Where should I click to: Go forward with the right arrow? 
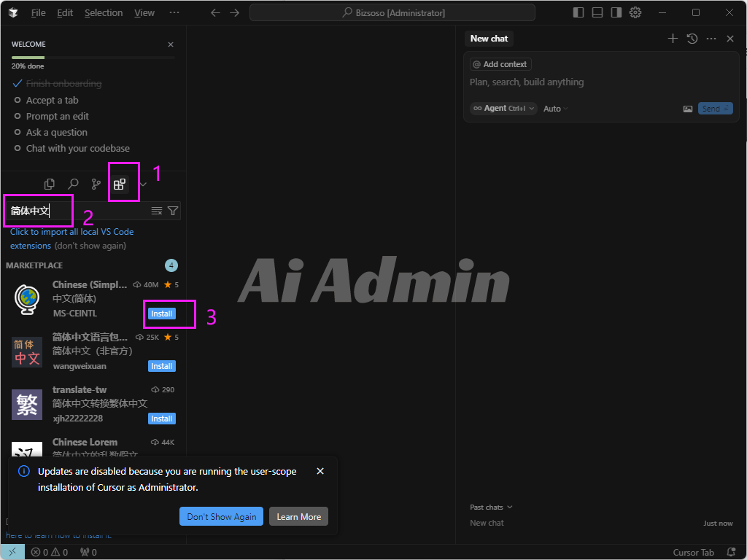235,13
